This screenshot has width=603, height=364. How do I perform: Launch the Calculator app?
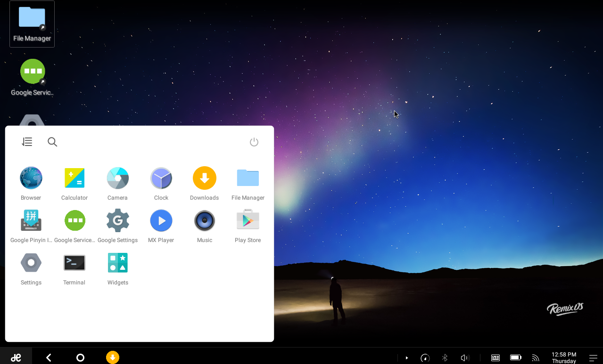(74, 178)
